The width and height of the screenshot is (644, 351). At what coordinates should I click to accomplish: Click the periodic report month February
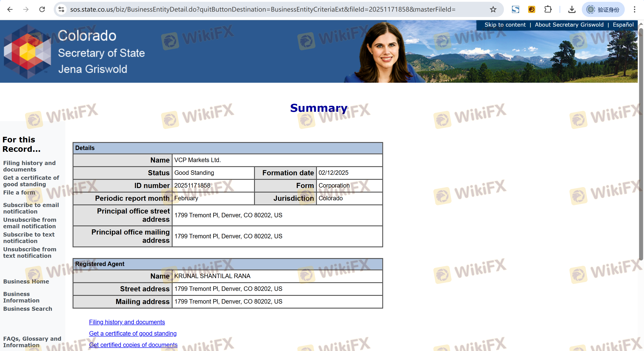[186, 198]
